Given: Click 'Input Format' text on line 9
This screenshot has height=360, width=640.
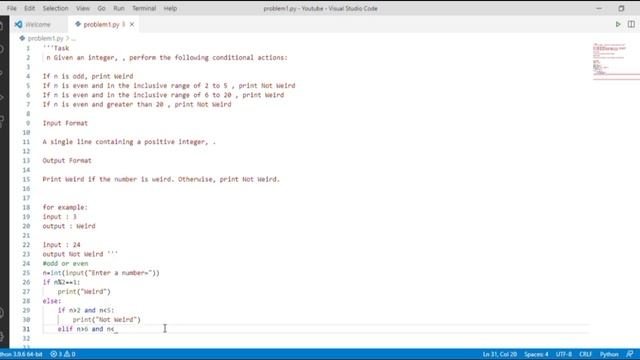Looking at the screenshot, I should click(65, 123).
